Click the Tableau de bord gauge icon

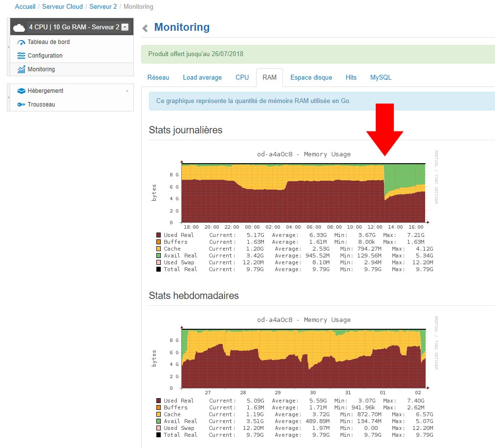click(21, 43)
